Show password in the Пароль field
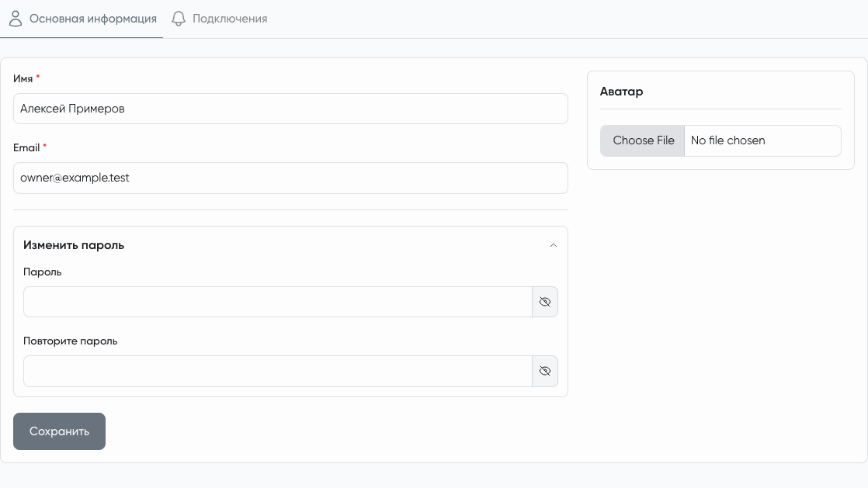Viewport: 868px width, 488px height. (545, 302)
